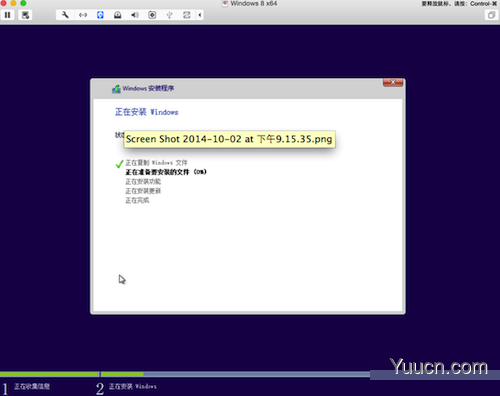Pause the virtual machine
Image resolution: width=500 pixels, height=396 pixels.
[x=7, y=15]
